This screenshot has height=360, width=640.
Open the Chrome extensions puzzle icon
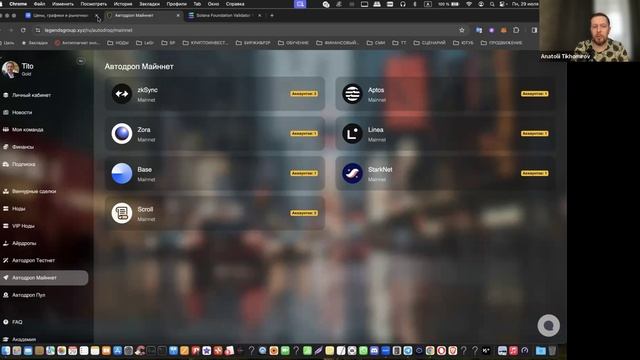[516, 30]
